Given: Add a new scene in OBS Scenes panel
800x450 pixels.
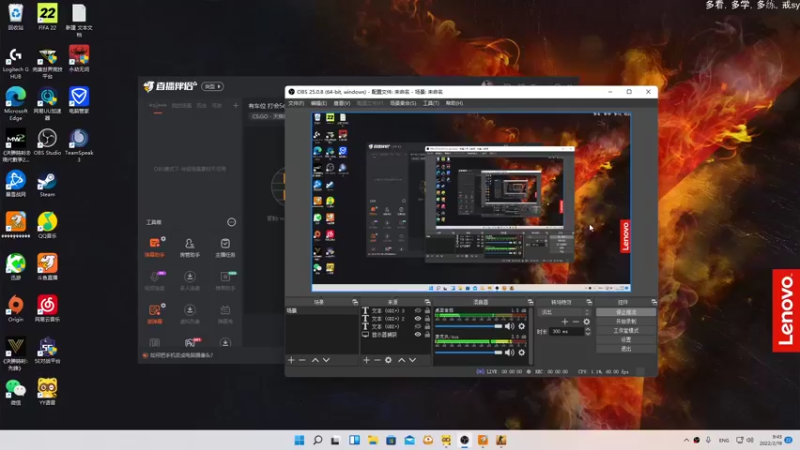Looking at the screenshot, I should (291, 360).
